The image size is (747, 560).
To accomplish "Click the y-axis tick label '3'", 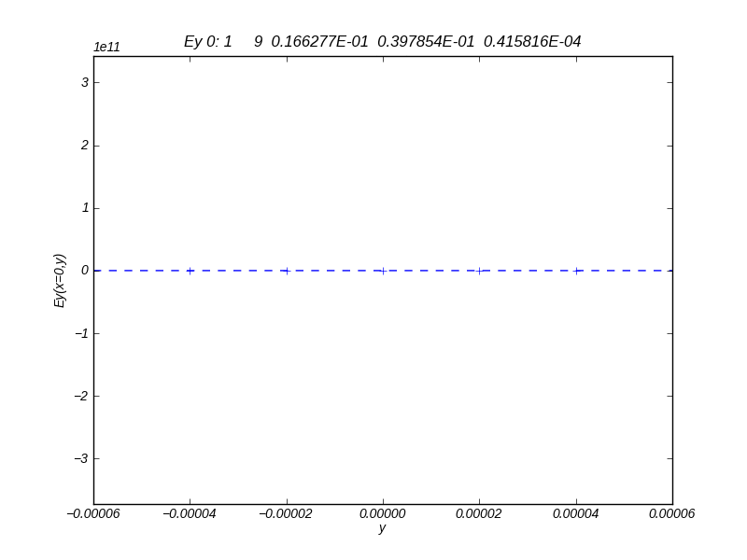I will point(84,82).
